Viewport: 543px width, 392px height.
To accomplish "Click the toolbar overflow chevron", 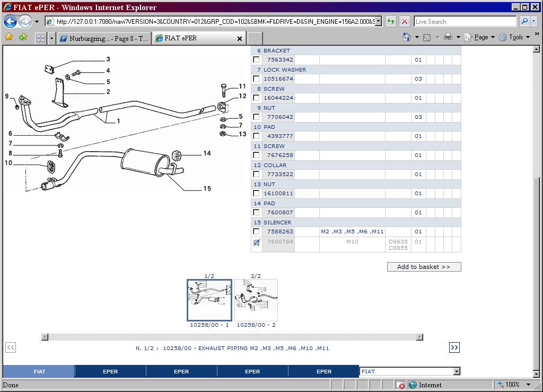I will 537,34.
